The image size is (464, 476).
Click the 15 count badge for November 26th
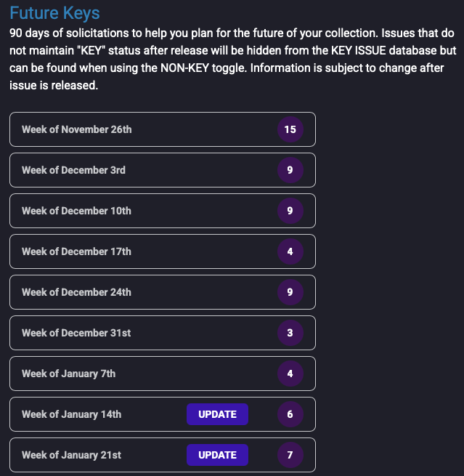pos(290,129)
